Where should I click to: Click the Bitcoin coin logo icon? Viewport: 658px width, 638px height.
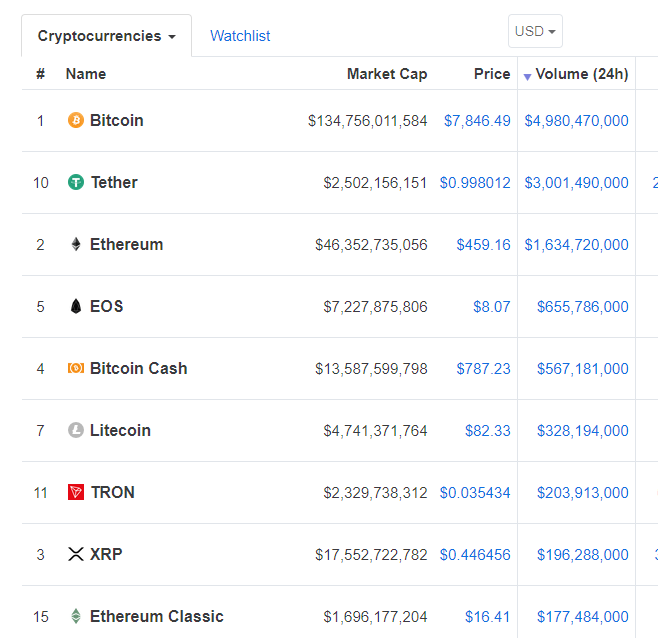click(x=75, y=120)
